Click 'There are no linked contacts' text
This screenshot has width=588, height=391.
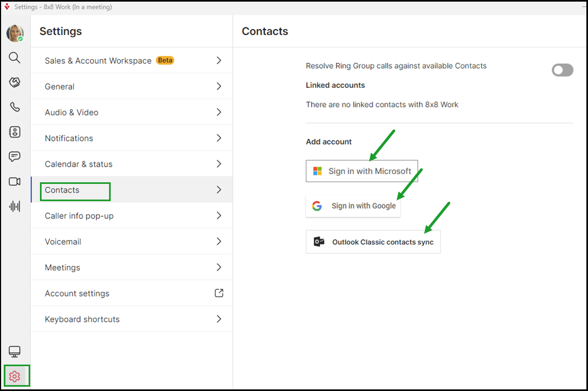[x=382, y=105]
